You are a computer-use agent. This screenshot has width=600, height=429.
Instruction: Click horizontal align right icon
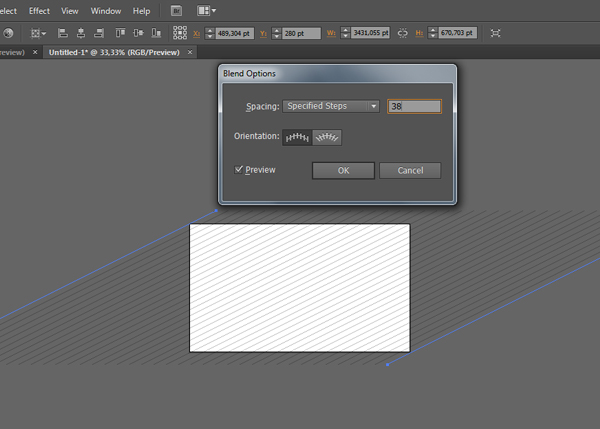click(96, 33)
